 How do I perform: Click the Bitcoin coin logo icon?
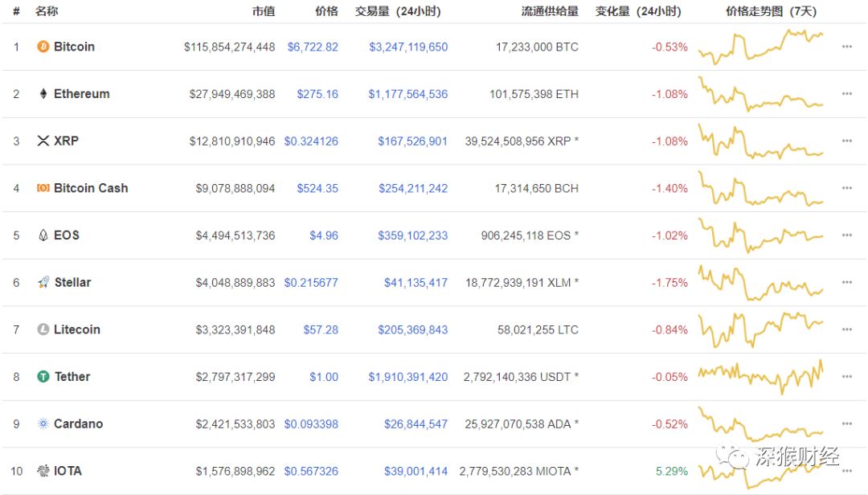(43, 47)
